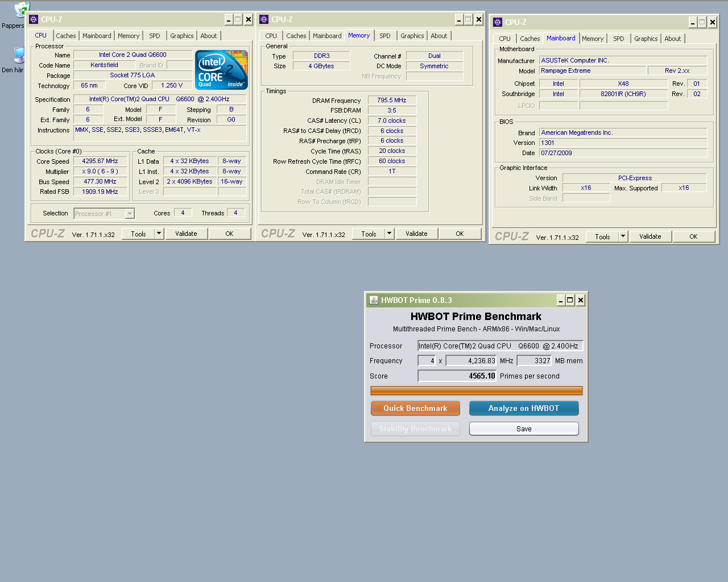This screenshot has width=728, height=582.
Task: Switch to Caches tab in the CPU window
Action: 66,36
